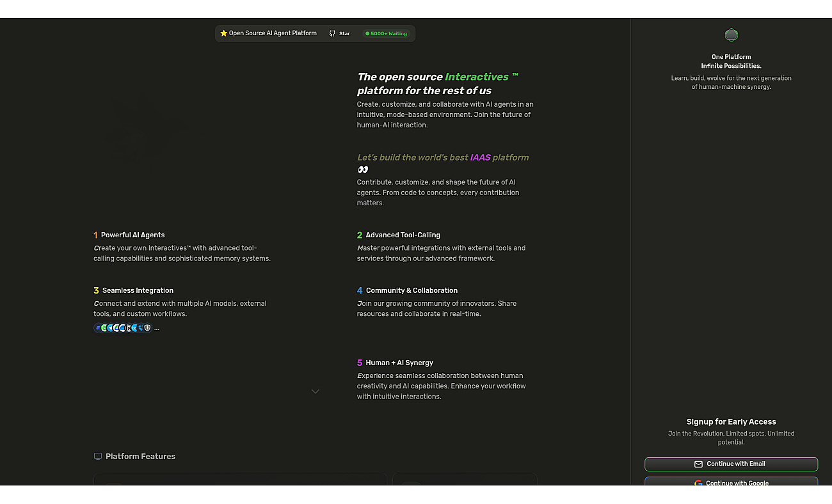
Task: Click the Signup for Early Access heading
Action: click(731, 421)
